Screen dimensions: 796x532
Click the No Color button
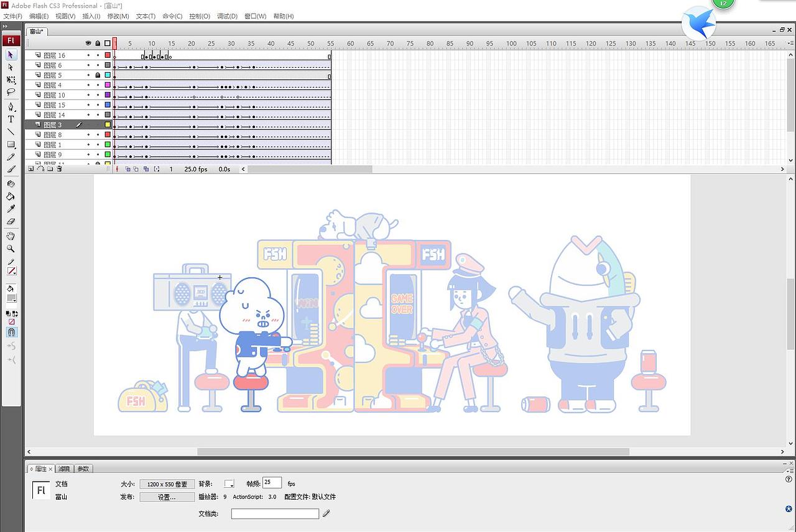(x=11, y=322)
